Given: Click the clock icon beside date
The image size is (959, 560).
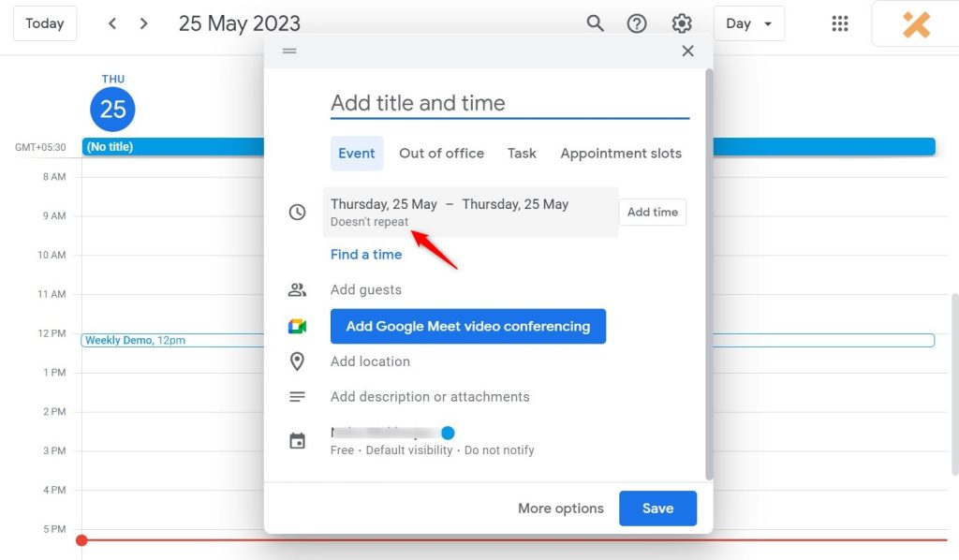Looking at the screenshot, I should tap(297, 213).
